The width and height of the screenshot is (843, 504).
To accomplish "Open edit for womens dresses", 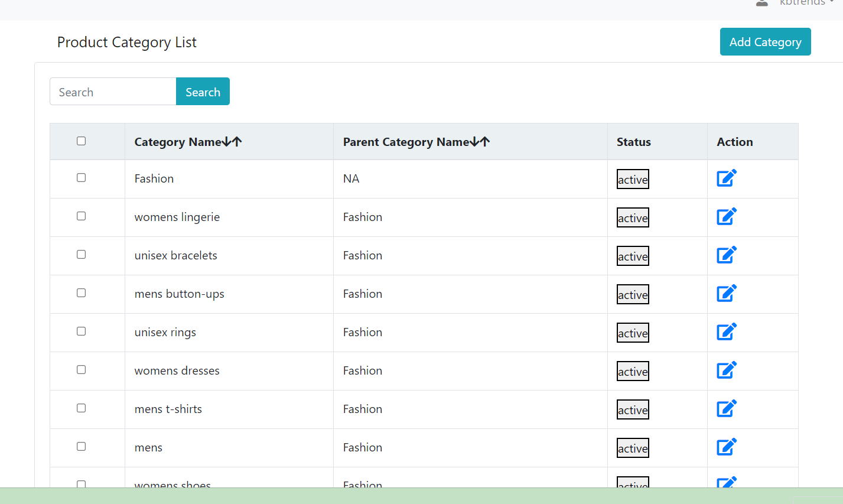I will [x=727, y=370].
